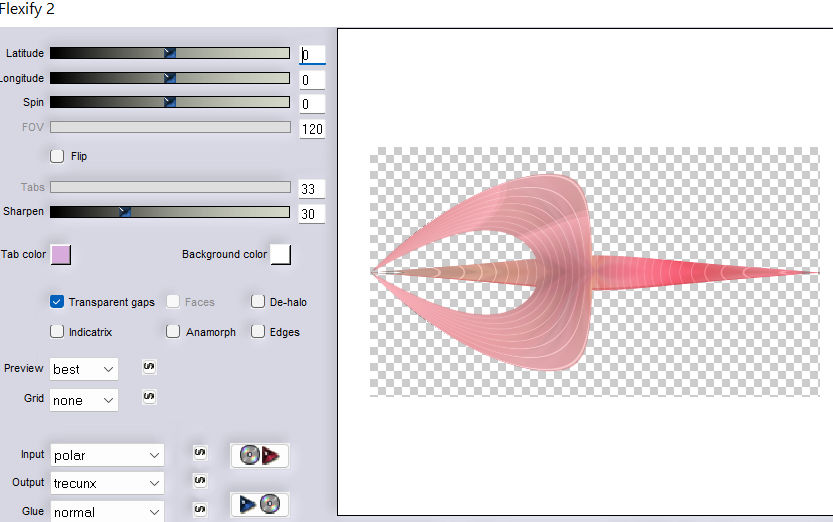The width and height of the screenshot is (833, 522).
Task: Click the disc-and-arrow button next to Input
Action: pyautogui.click(x=260, y=456)
